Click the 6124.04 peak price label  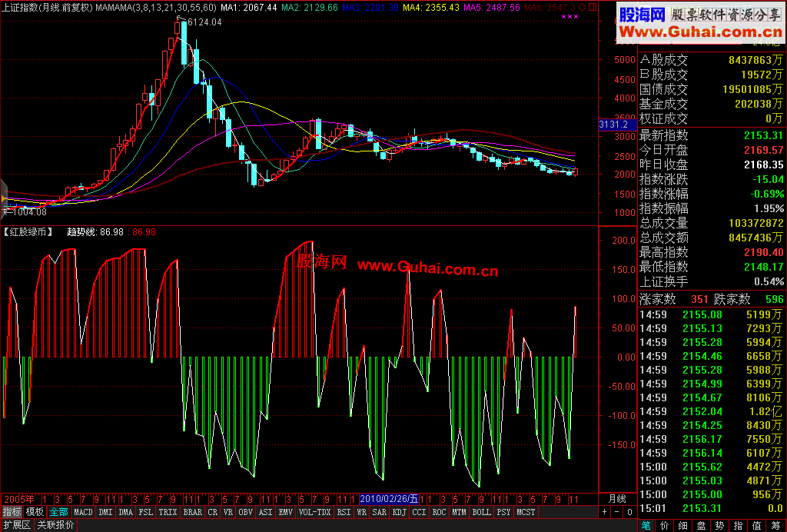click(204, 22)
